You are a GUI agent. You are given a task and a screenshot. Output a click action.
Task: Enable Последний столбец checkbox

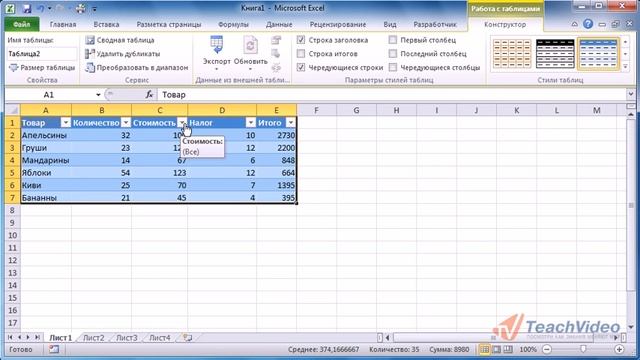coord(393,53)
